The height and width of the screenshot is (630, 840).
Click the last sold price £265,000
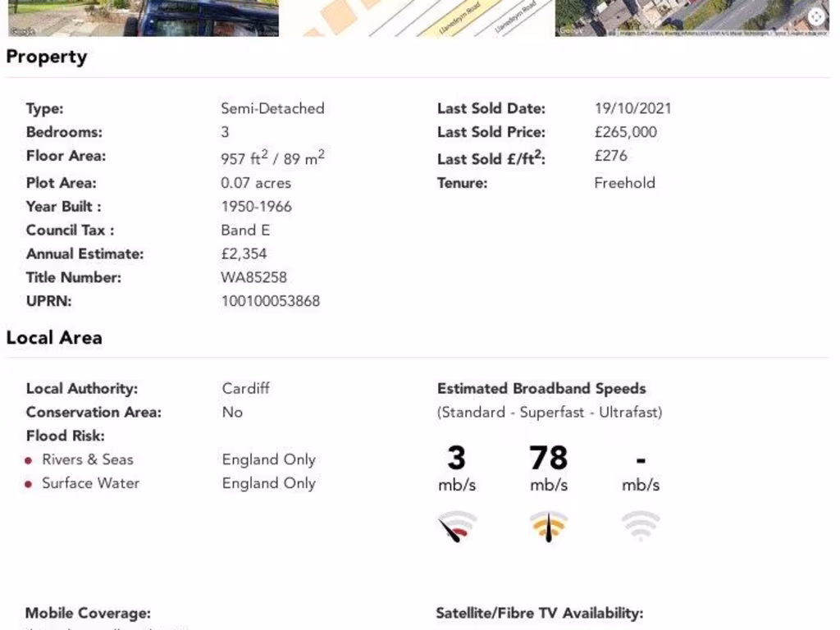pos(625,132)
